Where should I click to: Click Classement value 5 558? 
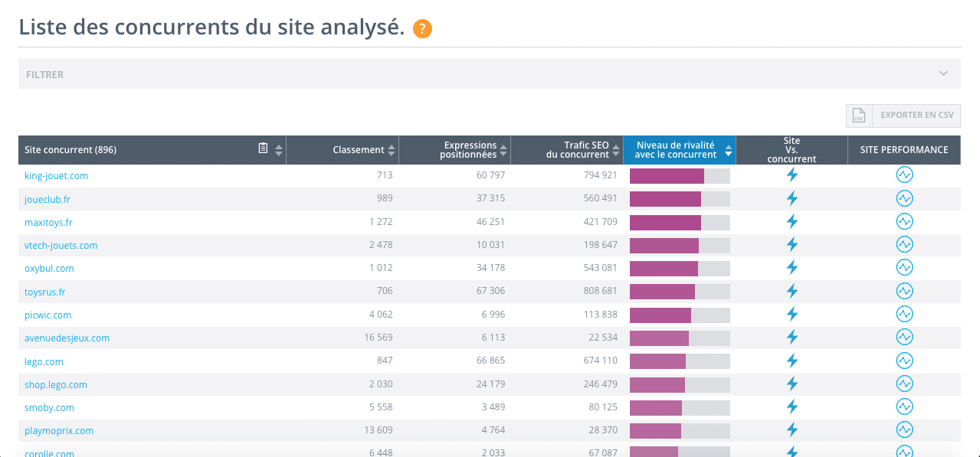point(381,407)
